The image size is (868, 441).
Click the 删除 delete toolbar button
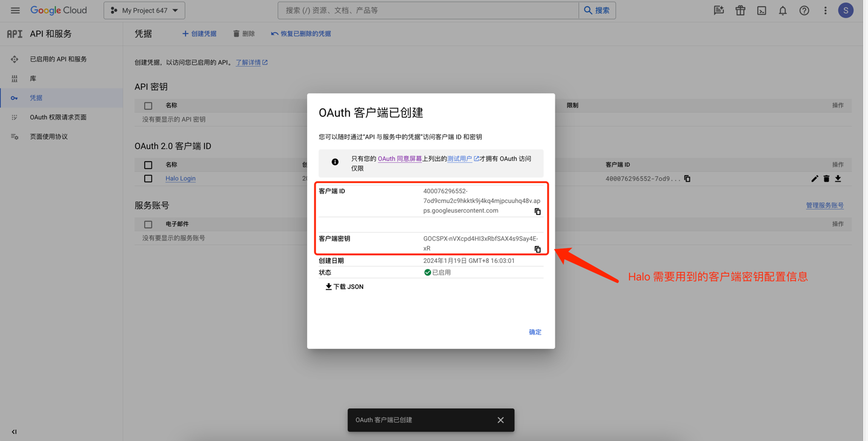[x=244, y=34]
